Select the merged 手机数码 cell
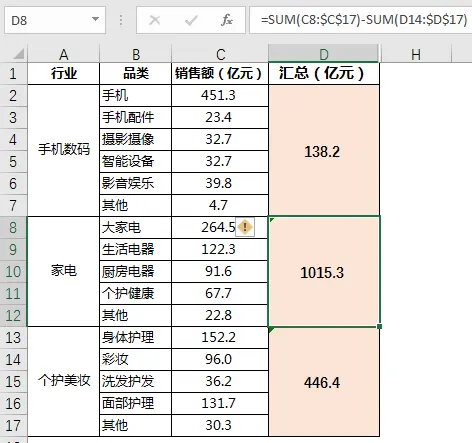This screenshot has width=472, height=443. 64,150
